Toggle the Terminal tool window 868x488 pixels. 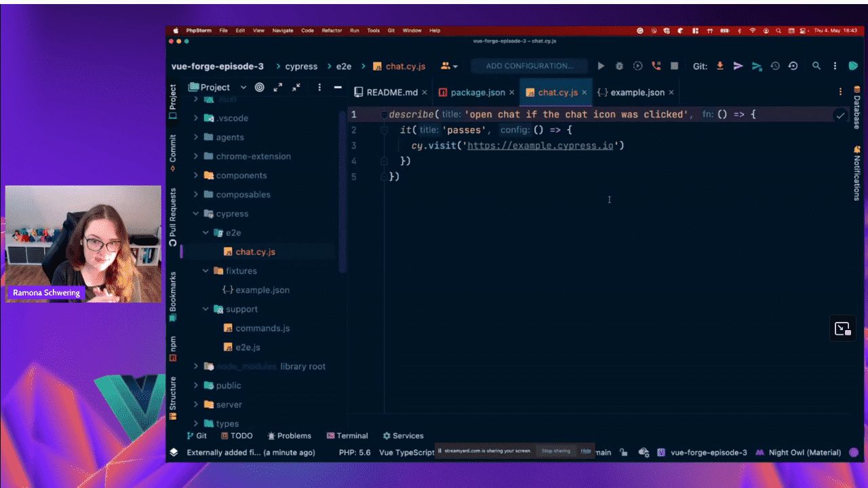(x=347, y=436)
